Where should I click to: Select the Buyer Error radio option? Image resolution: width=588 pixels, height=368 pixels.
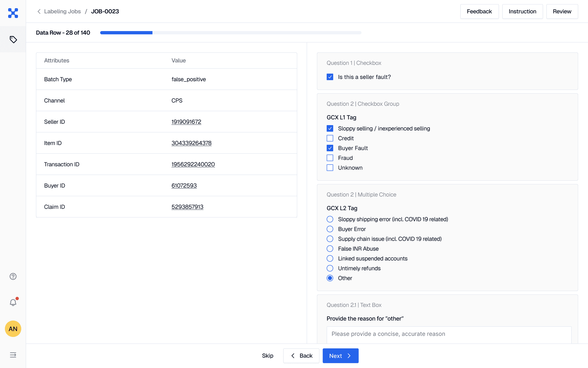pos(330,229)
